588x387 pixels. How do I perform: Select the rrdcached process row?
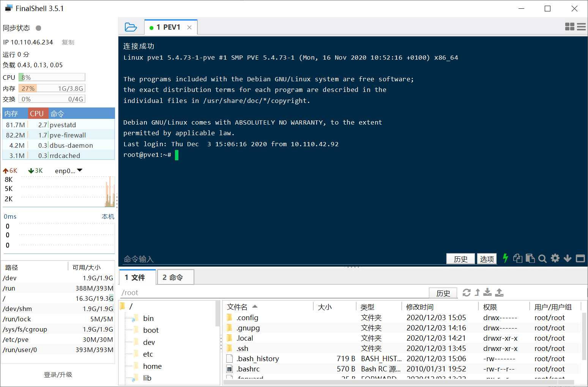click(58, 155)
